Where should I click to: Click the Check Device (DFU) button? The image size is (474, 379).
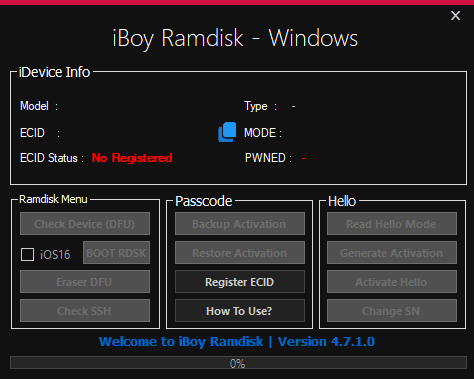(x=85, y=224)
